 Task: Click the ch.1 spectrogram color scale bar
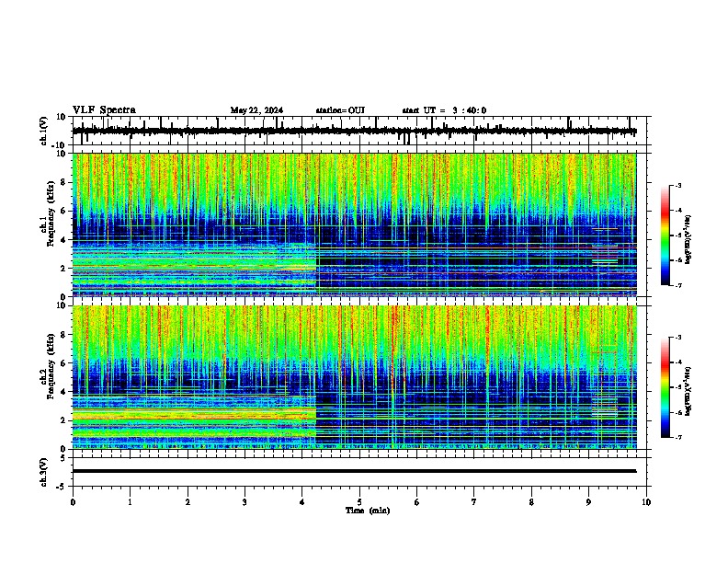click(665, 236)
